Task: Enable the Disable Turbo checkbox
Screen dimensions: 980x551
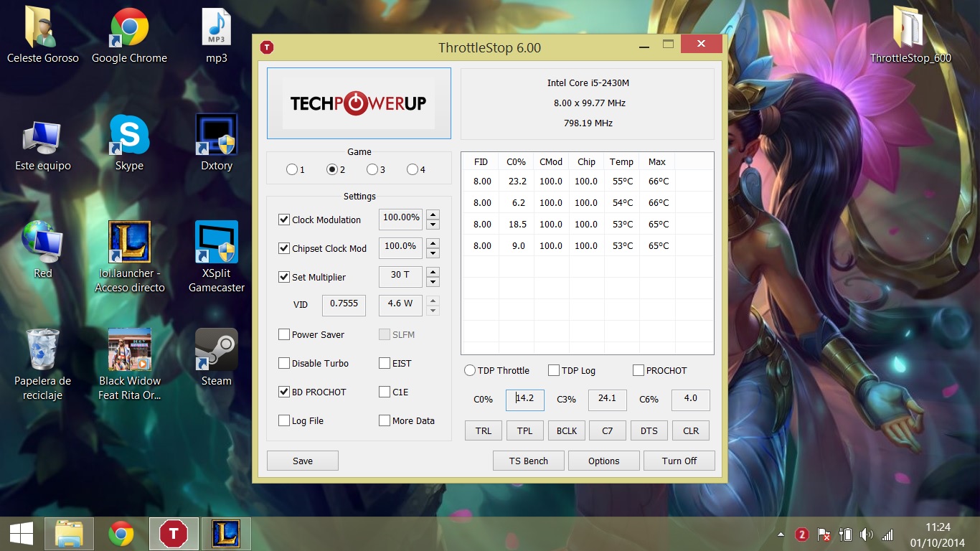Action: 284,363
